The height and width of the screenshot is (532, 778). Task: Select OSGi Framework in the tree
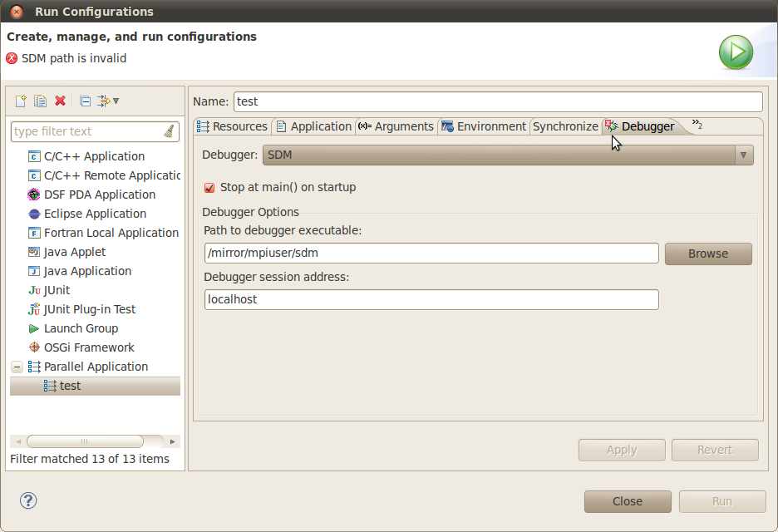(89, 347)
